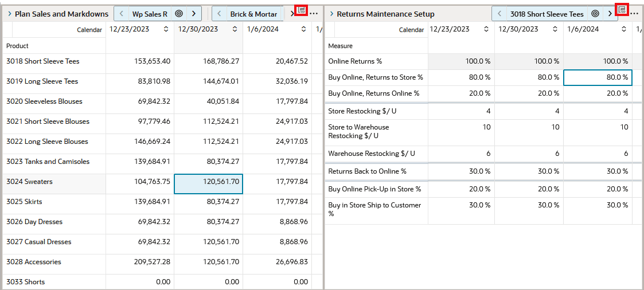Click the highlighted view icon in Plan Sales header
Viewport: 644px width, 290px height.
click(301, 10)
